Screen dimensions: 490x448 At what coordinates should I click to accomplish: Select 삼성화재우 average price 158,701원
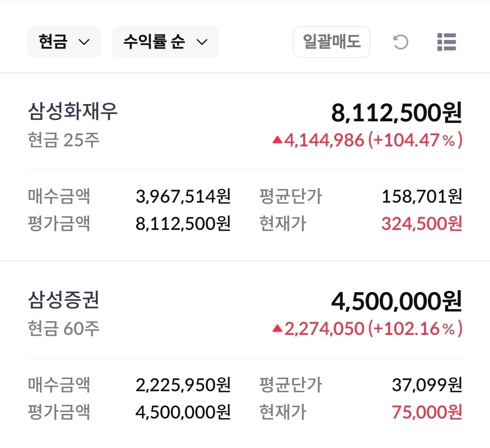422,197
